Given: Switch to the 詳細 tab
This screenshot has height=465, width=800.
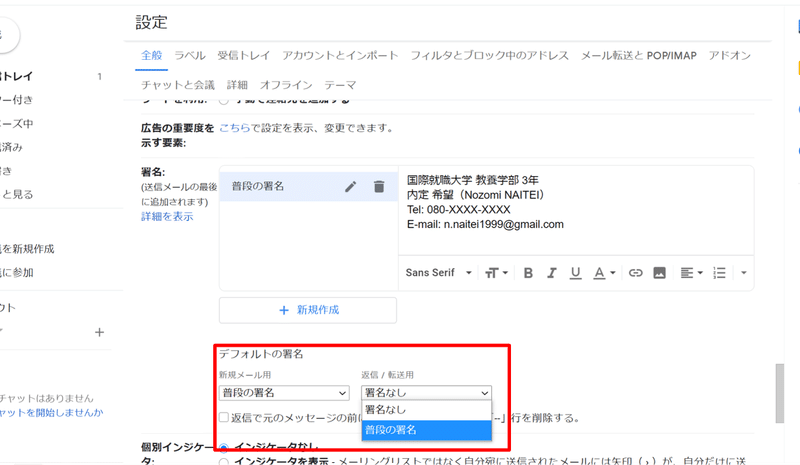Looking at the screenshot, I should [237, 85].
